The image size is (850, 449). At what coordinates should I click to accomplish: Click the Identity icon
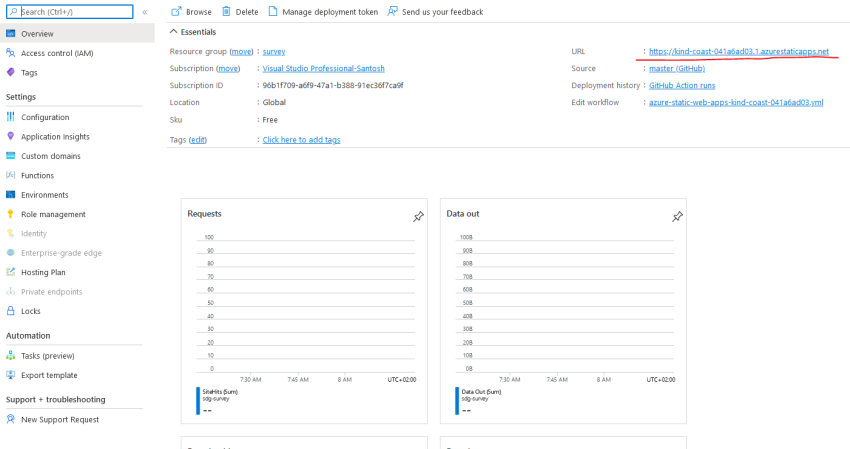click(10, 233)
